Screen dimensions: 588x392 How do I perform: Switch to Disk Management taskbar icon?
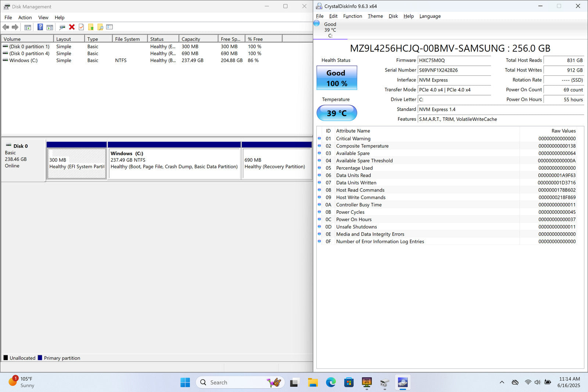385,382
